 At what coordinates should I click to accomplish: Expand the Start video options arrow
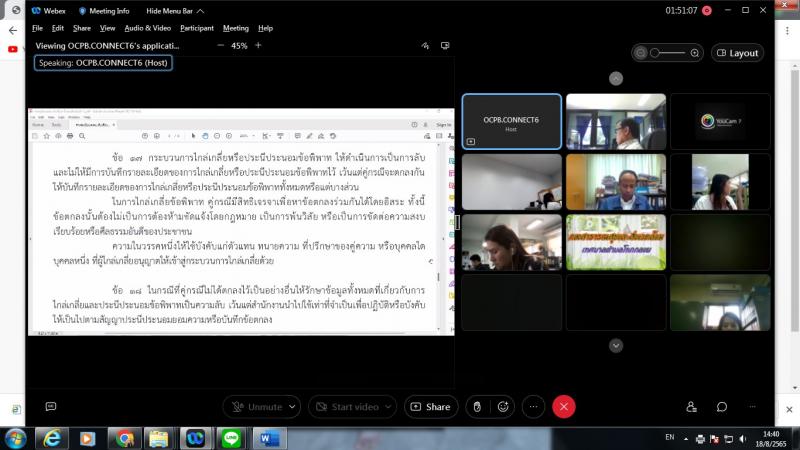click(389, 407)
